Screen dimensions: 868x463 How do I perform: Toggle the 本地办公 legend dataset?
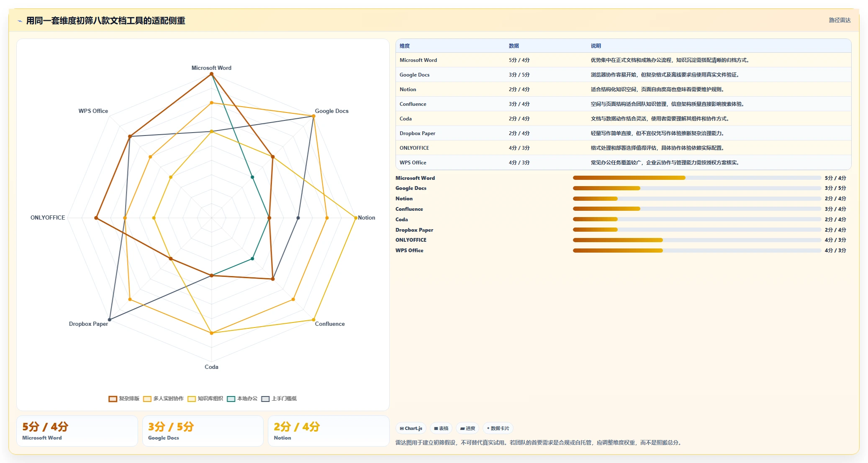tap(242, 399)
